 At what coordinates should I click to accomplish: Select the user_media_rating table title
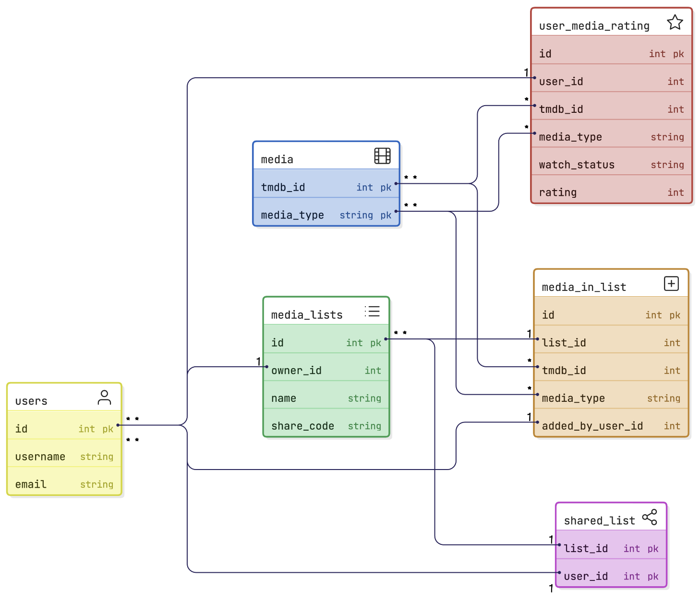click(x=594, y=26)
